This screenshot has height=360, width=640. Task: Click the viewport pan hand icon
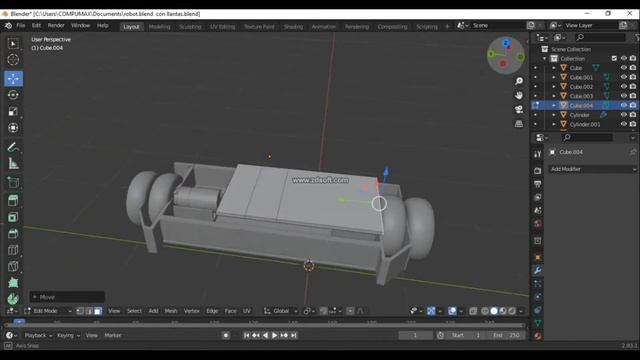pos(519,96)
